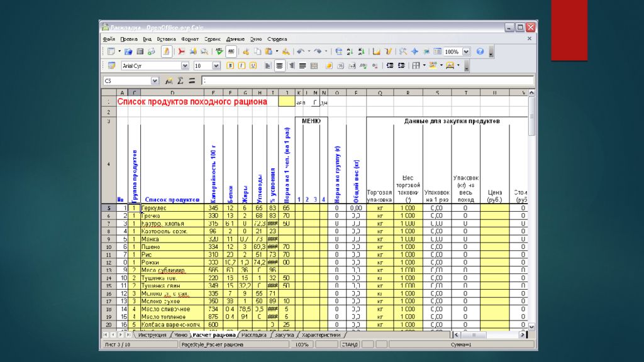Click the Copy icon
The height and width of the screenshot is (362, 644).
(257, 52)
